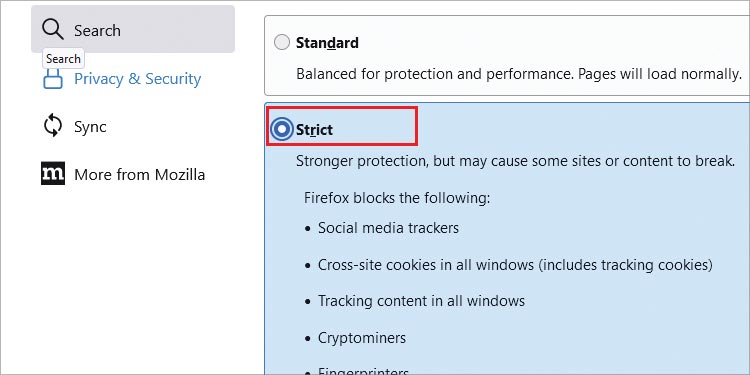The height and width of the screenshot is (375, 750).
Task: Select the Standard protection radio button
Action: (282, 43)
